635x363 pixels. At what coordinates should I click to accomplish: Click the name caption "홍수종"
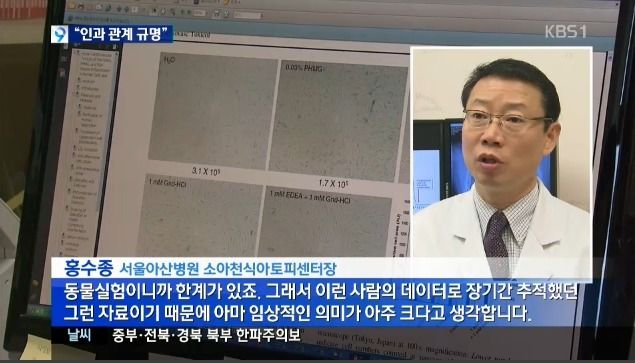click(x=88, y=267)
